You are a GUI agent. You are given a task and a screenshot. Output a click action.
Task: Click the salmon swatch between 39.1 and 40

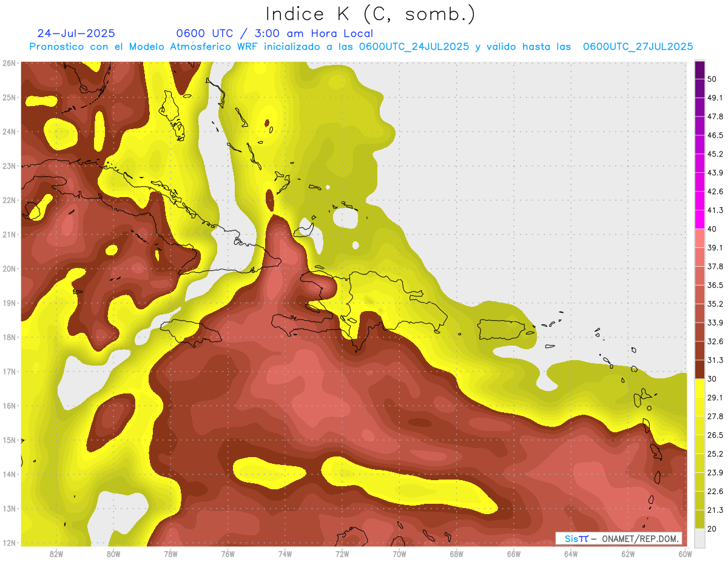point(699,238)
